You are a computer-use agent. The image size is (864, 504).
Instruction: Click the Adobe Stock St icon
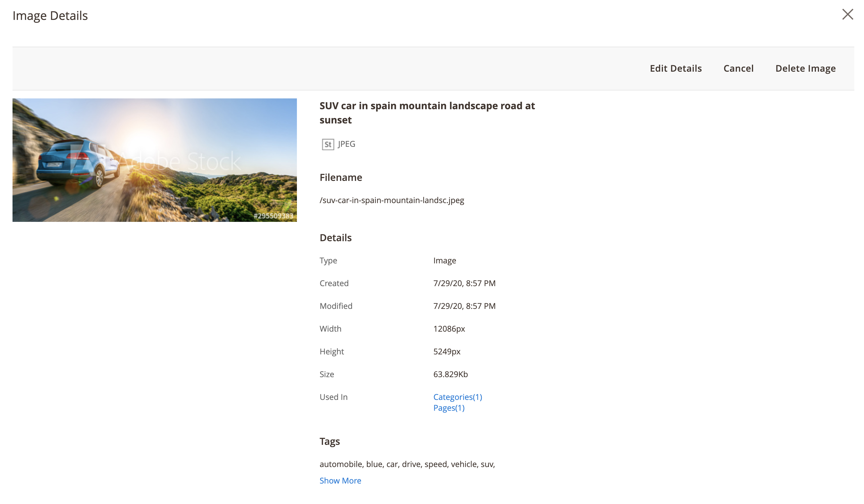pyautogui.click(x=328, y=144)
